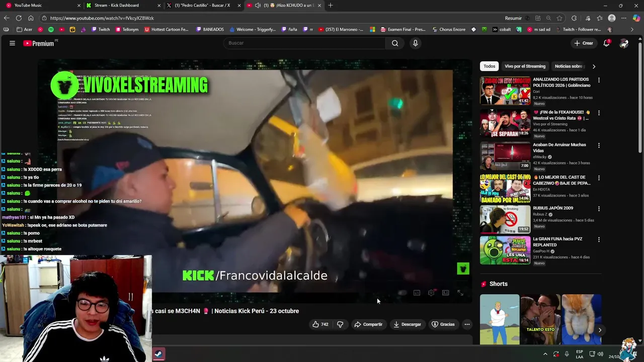Image resolution: width=644 pixels, height=362 pixels.
Task: Show more Shorts with the arrow
Action: (x=600, y=330)
